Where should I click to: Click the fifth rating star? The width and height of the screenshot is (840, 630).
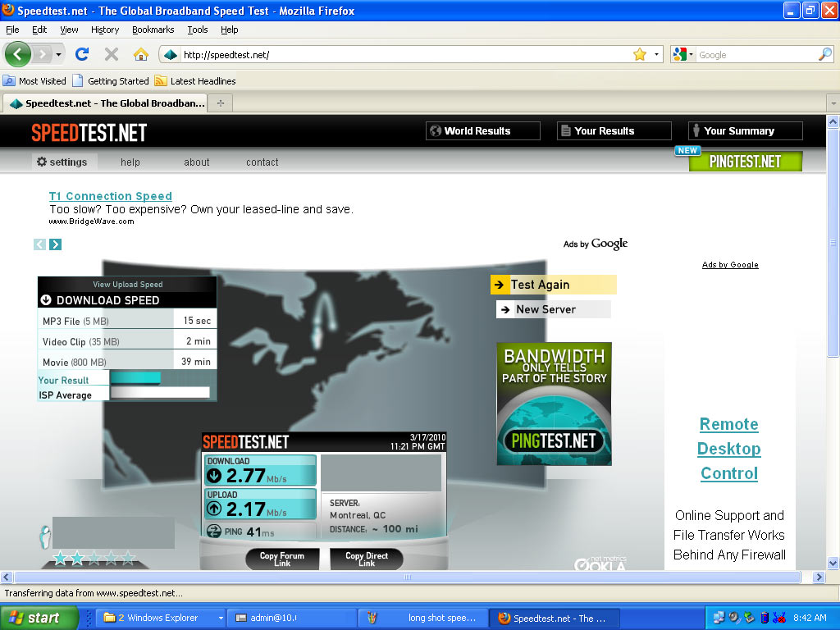coord(128,558)
